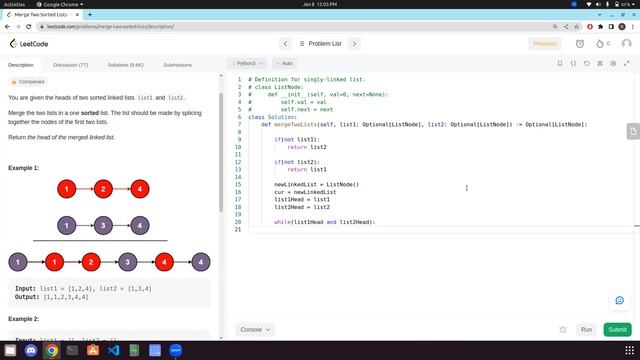Submit the solution

click(x=617, y=329)
